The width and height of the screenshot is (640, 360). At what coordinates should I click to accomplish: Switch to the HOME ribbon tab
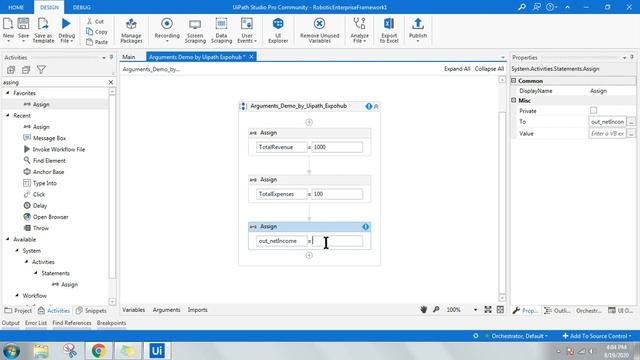click(16, 7)
